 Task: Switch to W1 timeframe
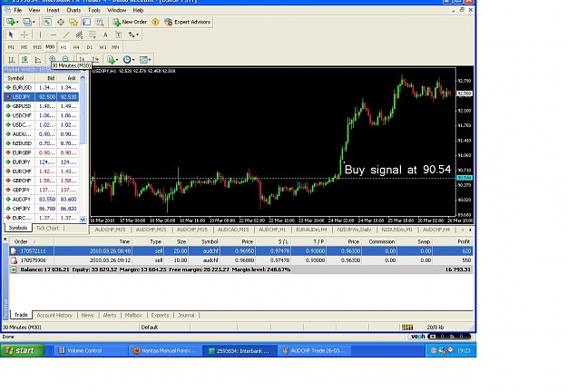[x=103, y=47]
